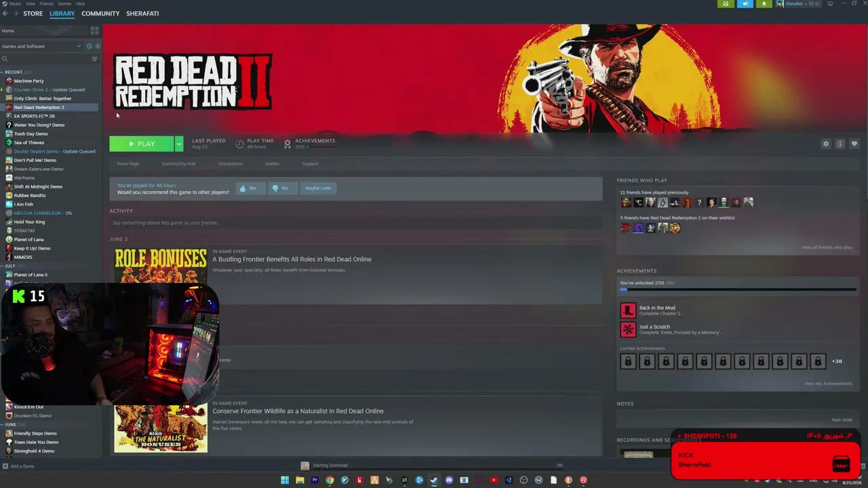The height and width of the screenshot is (488, 868).
Task: Create a New Note in Notes
Action: tap(842, 420)
